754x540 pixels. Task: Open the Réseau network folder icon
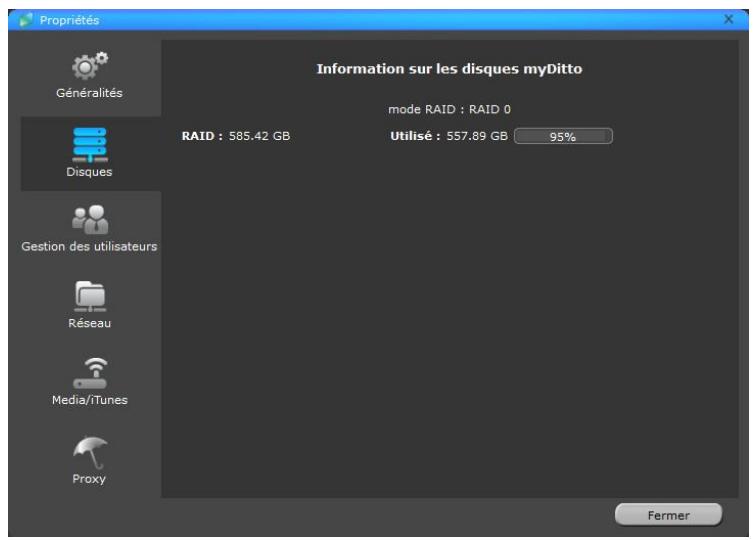click(x=90, y=296)
